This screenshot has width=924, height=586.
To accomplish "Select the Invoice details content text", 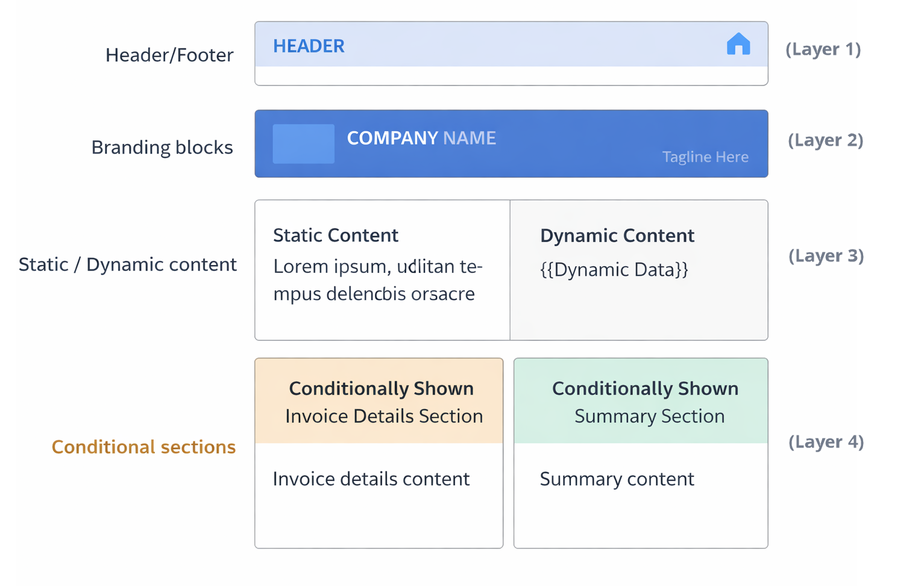I will [x=371, y=479].
